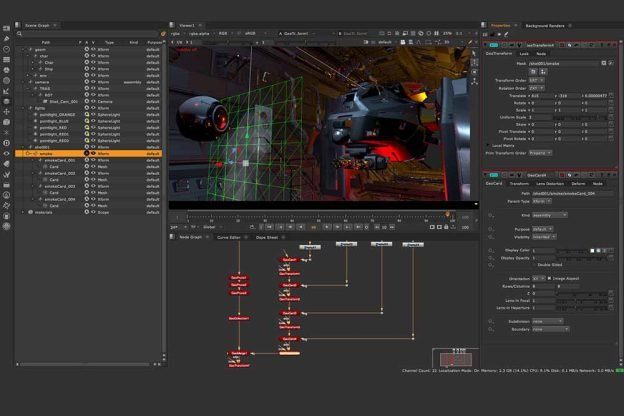Click the stop button in the timeline
Screen dimensions: 624x416
click(312, 227)
